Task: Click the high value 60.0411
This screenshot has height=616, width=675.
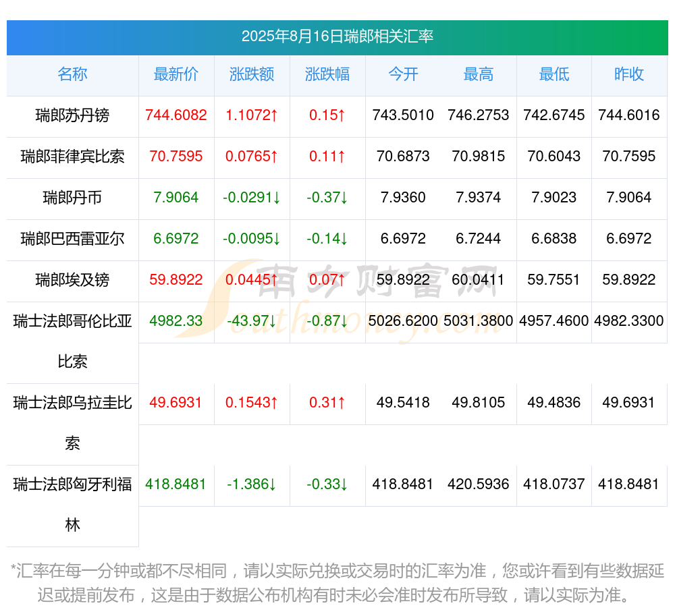Action: [x=479, y=279]
